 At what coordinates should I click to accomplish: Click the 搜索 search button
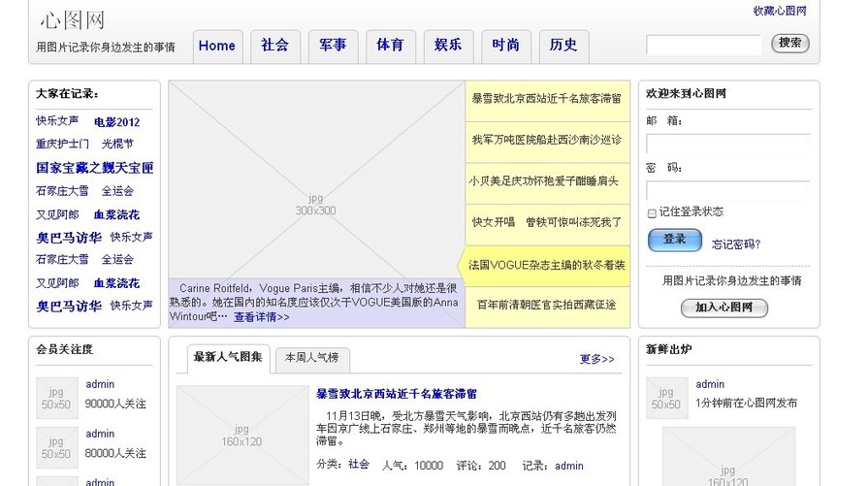789,44
